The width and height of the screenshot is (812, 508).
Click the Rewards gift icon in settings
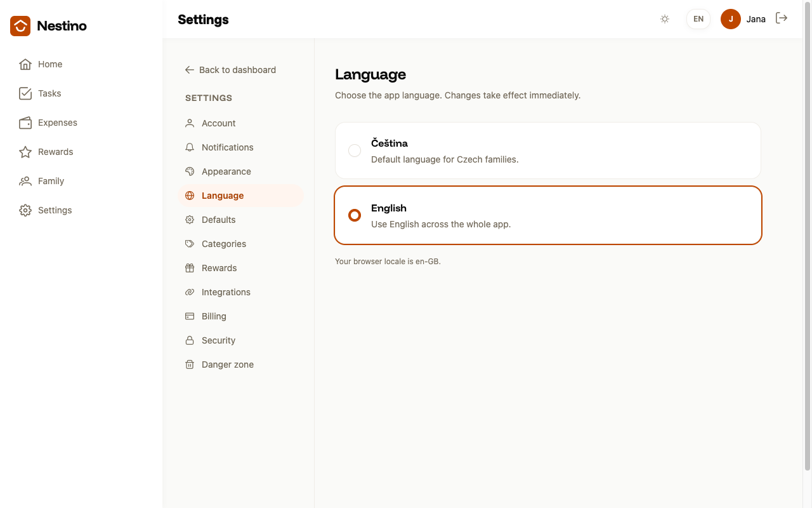click(190, 268)
